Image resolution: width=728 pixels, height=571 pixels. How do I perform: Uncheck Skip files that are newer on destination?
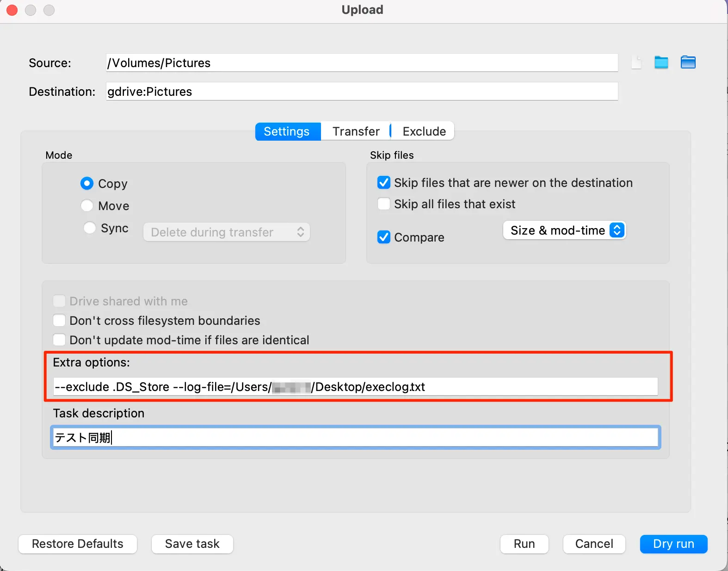[384, 183]
